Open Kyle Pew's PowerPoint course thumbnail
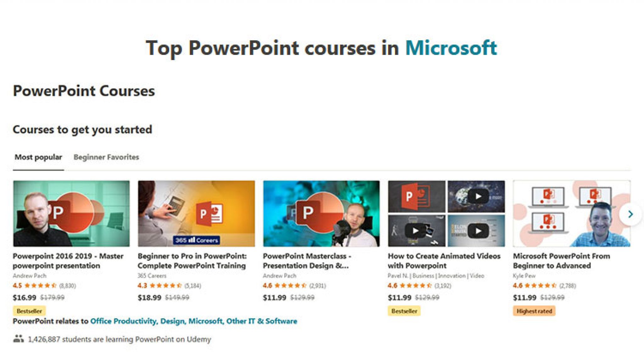 point(571,213)
